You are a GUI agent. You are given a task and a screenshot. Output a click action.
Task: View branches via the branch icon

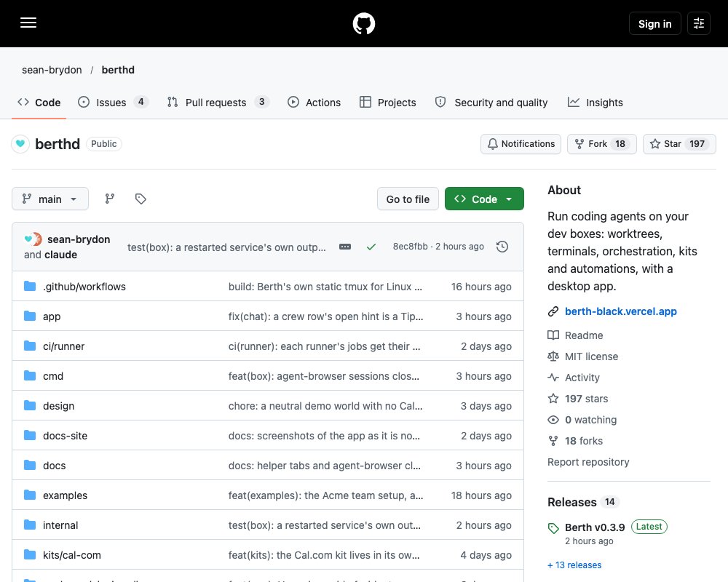(110, 199)
